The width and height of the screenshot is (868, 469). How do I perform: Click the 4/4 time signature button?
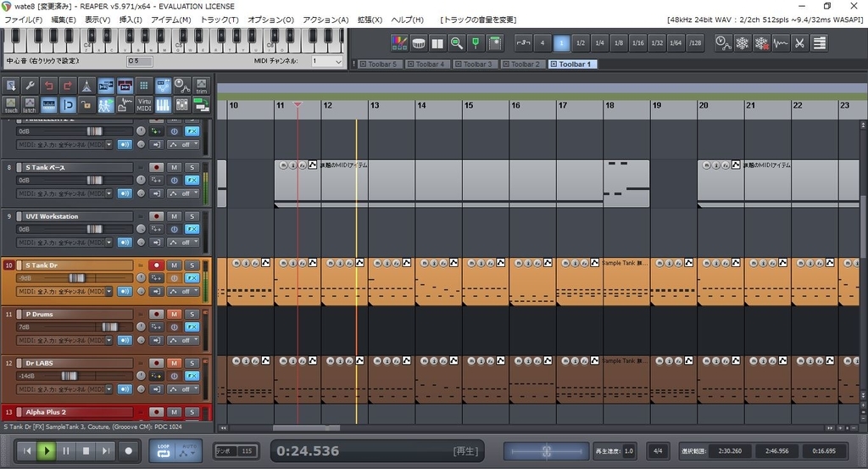pyautogui.click(x=658, y=450)
